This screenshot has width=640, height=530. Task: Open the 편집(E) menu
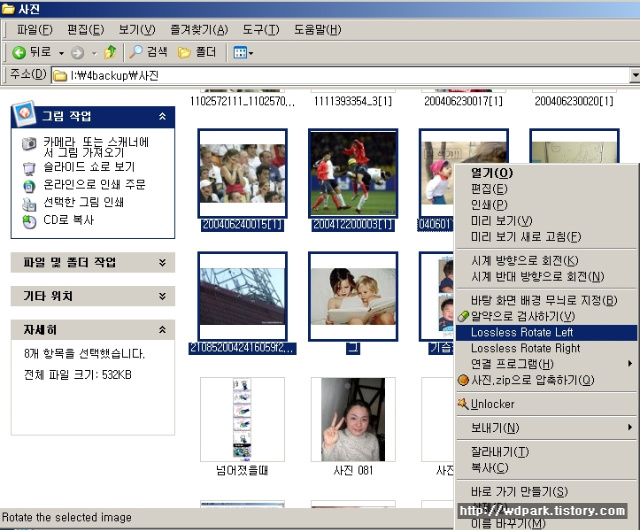(x=86, y=30)
